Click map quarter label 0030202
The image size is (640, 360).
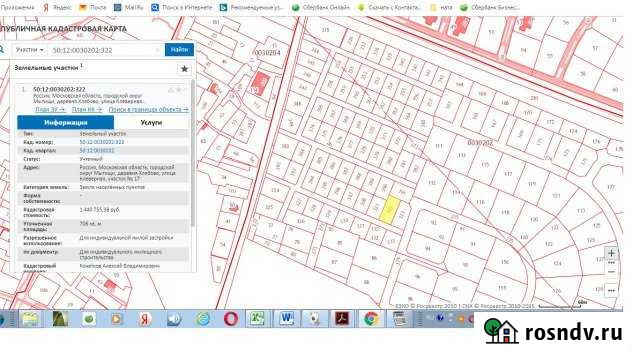click(x=480, y=143)
